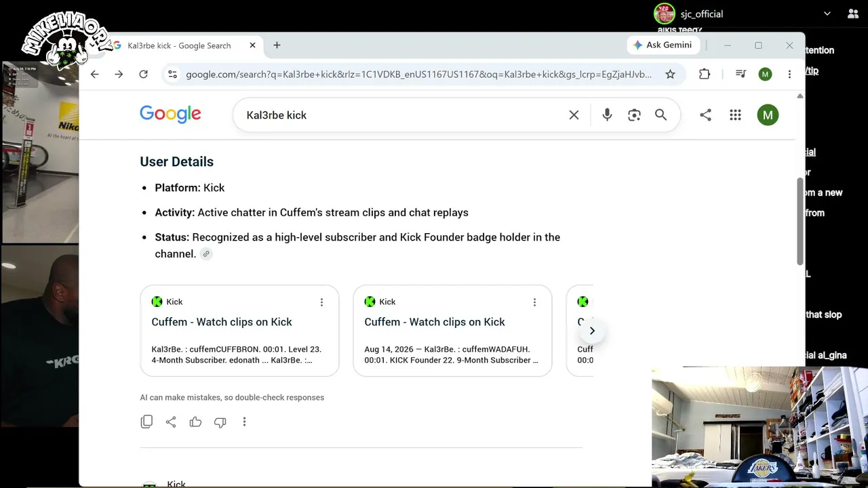Copy the AI overview response
The width and height of the screenshot is (868, 488).
tap(146, 422)
